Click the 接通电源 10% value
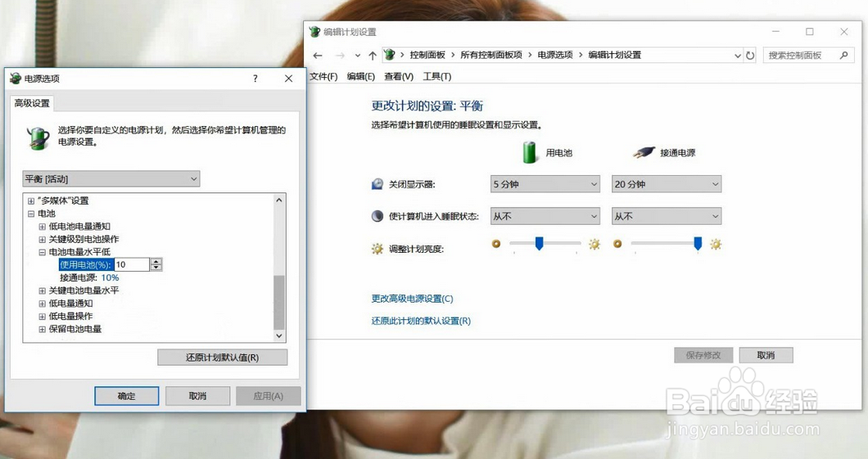Screen dimensions: 868x459 pyautogui.click(x=111, y=277)
